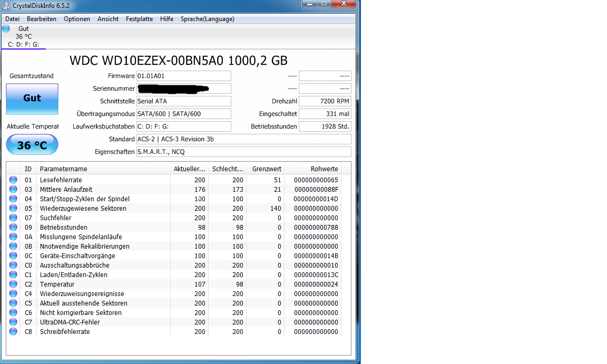Click the Parametername column header
The width and height of the screenshot is (607, 364).
click(x=103, y=169)
